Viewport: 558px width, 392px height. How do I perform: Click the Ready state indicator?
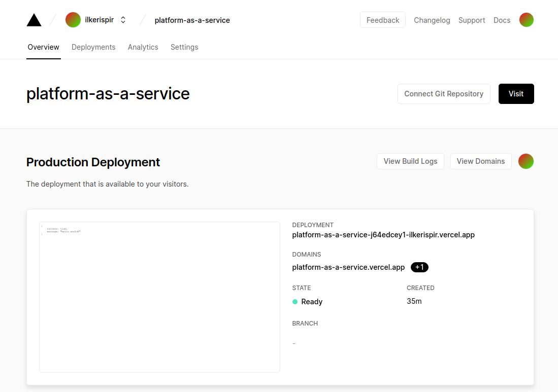(x=308, y=302)
